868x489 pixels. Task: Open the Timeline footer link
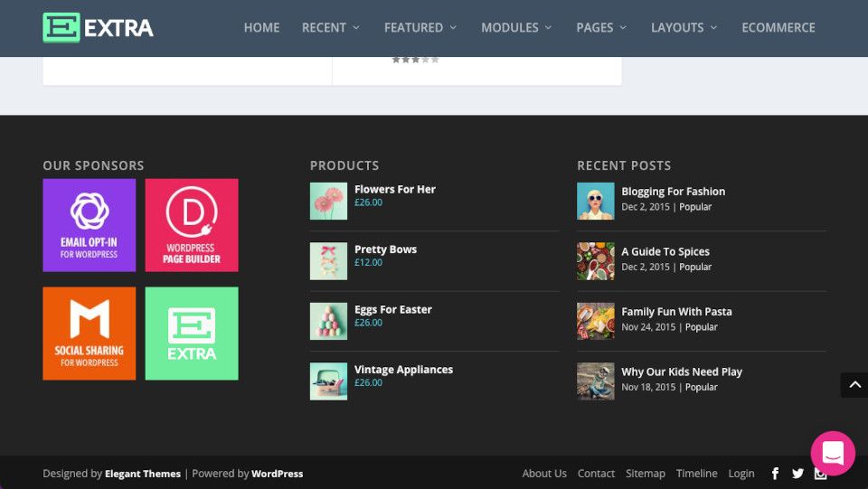696,474
